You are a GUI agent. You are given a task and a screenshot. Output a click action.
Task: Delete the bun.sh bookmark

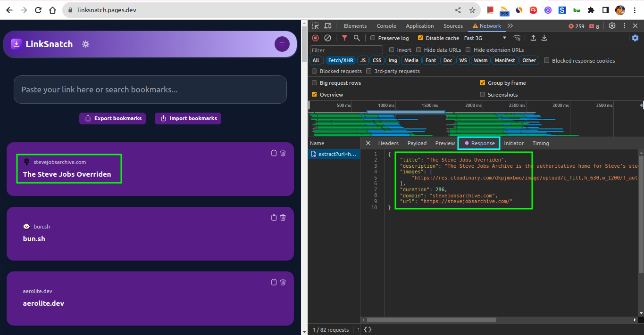[283, 218]
